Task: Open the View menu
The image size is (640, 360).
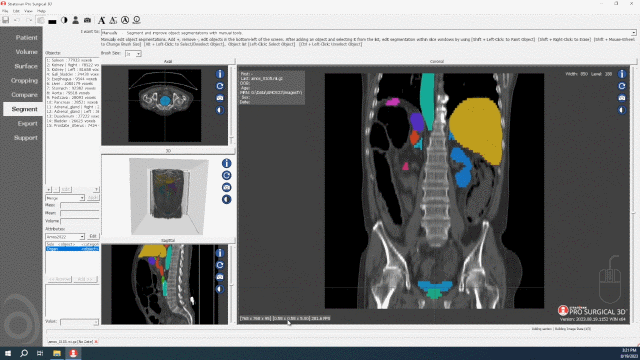Action: coord(28,11)
